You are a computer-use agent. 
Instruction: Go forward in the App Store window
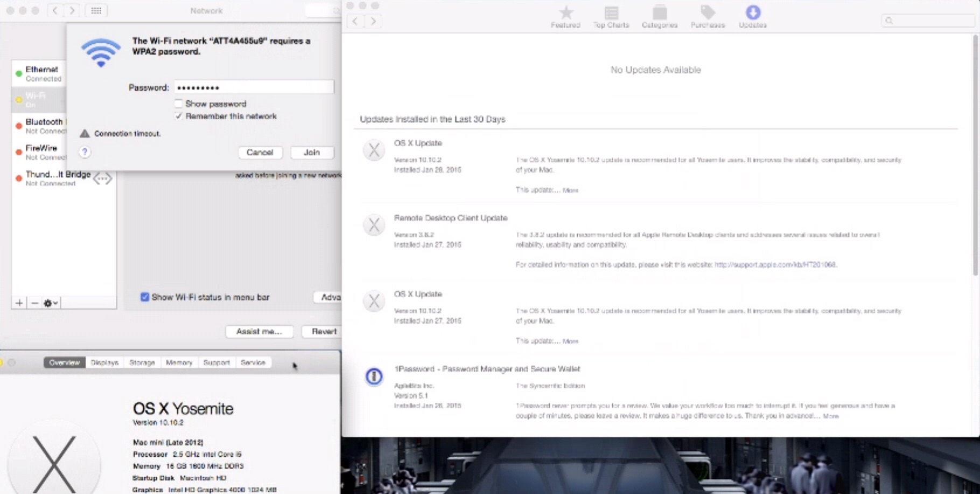click(374, 21)
